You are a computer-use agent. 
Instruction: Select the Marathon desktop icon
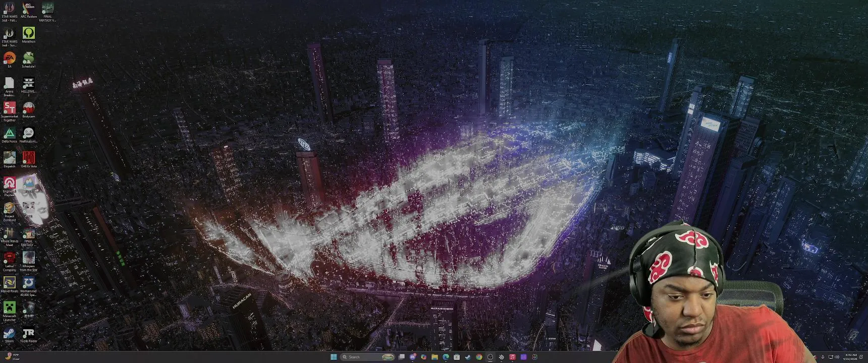point(29,35)
